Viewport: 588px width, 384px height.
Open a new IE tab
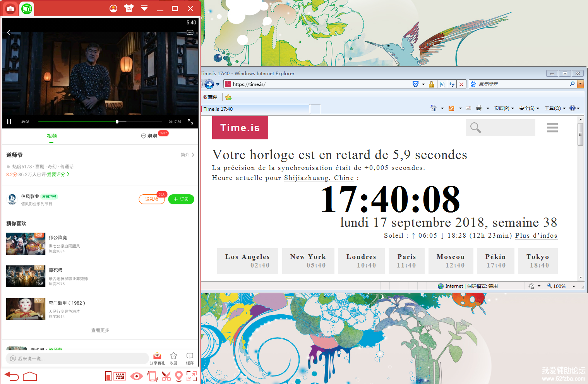point(315,110)
